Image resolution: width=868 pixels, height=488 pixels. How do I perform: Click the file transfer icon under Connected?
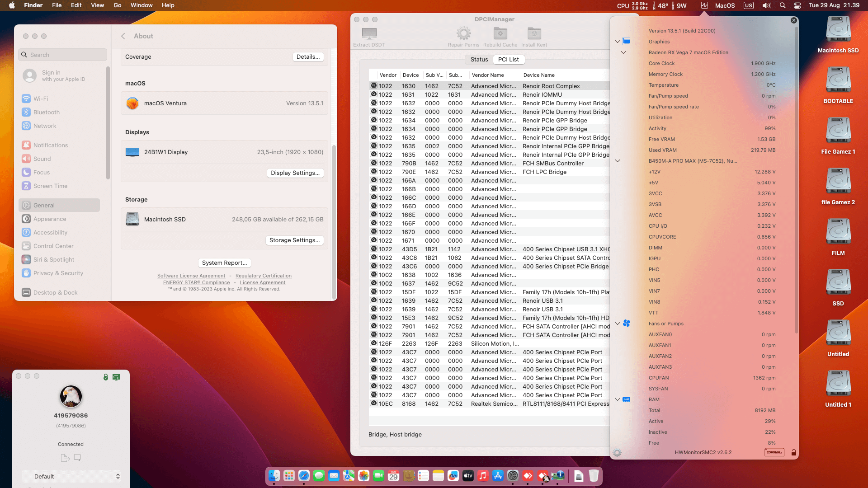click(65, 458)
